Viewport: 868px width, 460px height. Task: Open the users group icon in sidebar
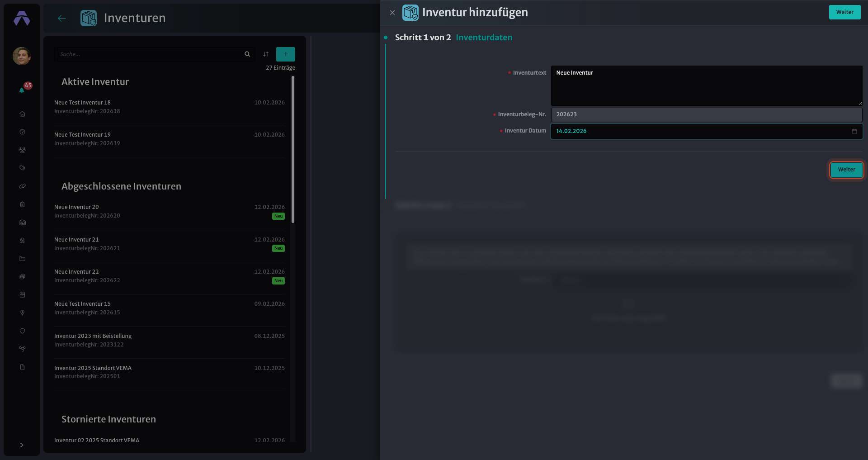[x=22, y=150]
